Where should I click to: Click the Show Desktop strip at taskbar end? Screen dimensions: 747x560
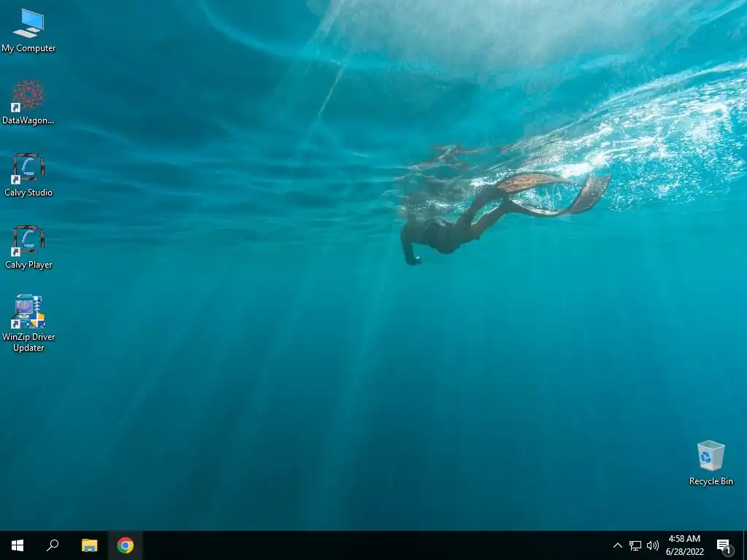(745, 545)
